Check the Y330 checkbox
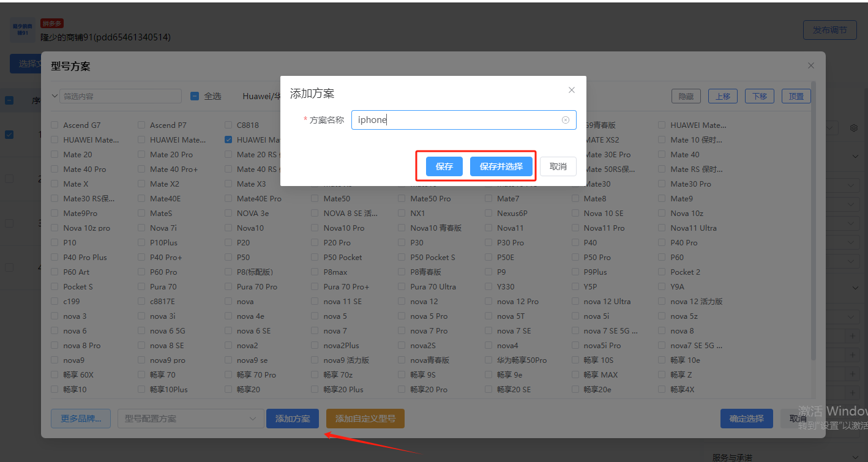Viewport: 868px width, 462px height. [489, 287]
